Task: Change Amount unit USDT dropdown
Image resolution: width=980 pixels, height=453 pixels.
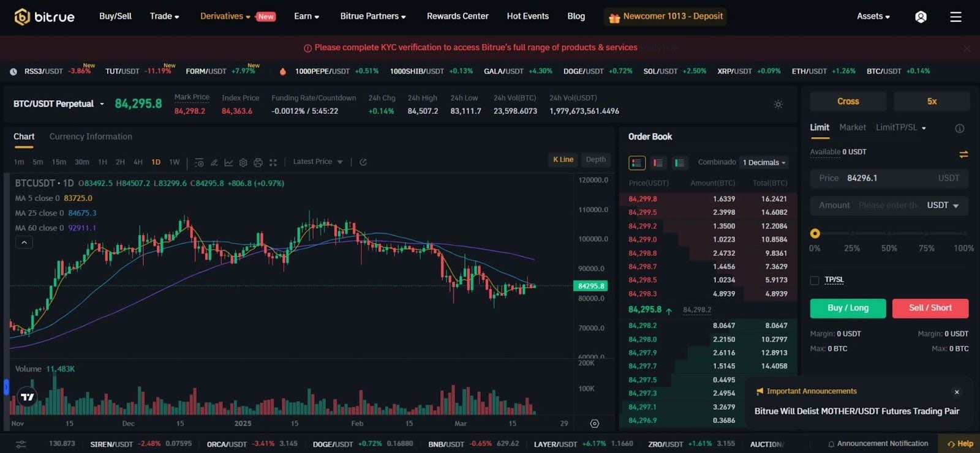Action: click(943, 205)
